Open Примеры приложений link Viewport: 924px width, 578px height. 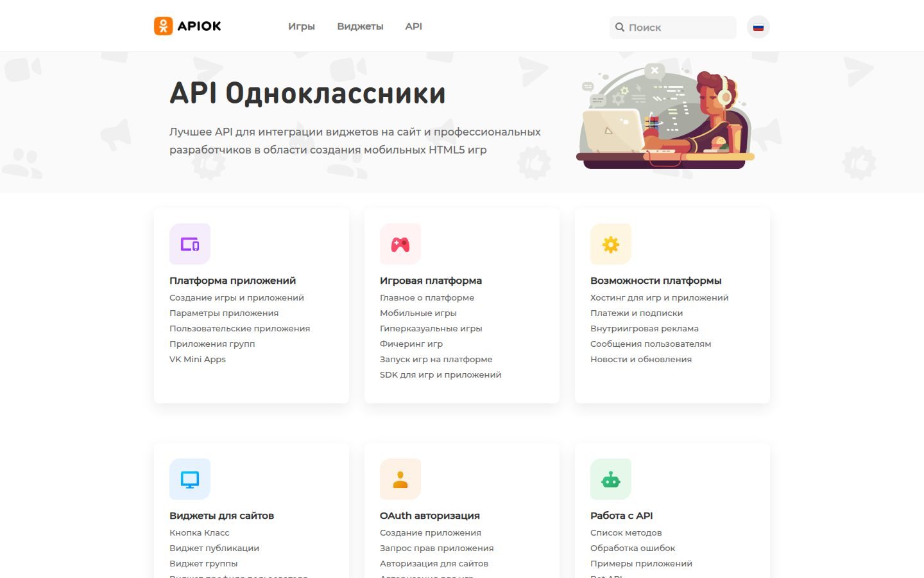click(x=641, y=563)
